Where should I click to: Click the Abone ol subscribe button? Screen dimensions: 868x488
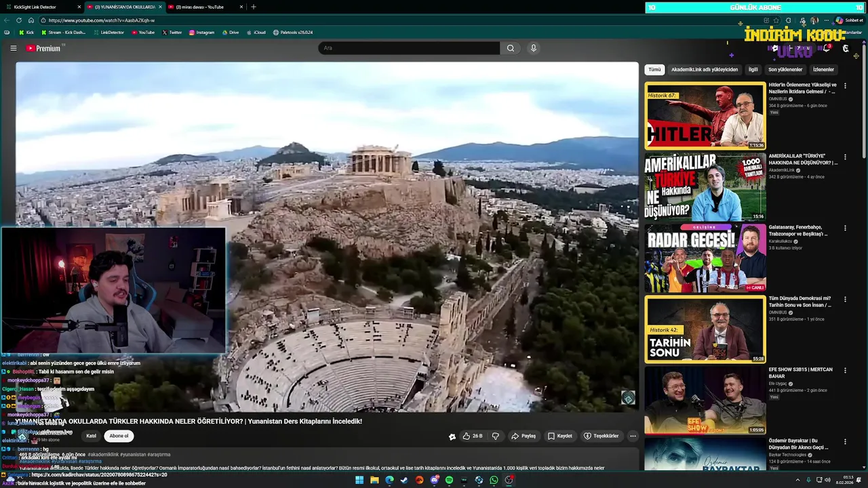[119, 436]
